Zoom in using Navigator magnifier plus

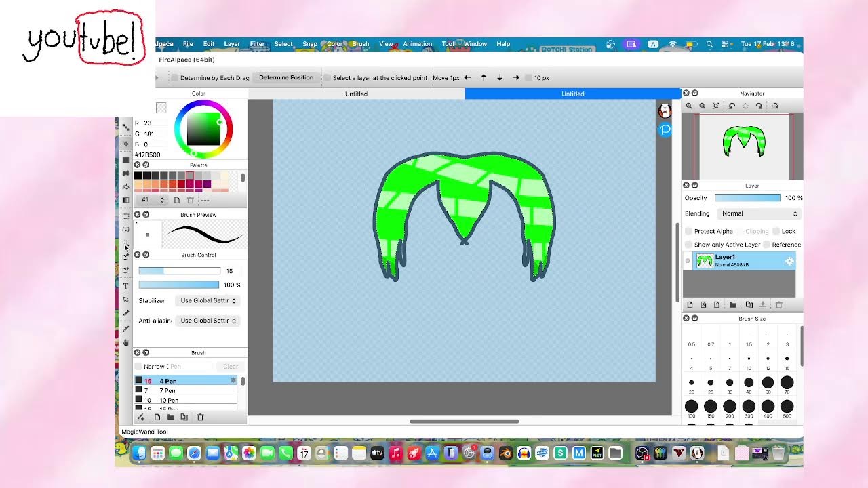coord(689,106)
